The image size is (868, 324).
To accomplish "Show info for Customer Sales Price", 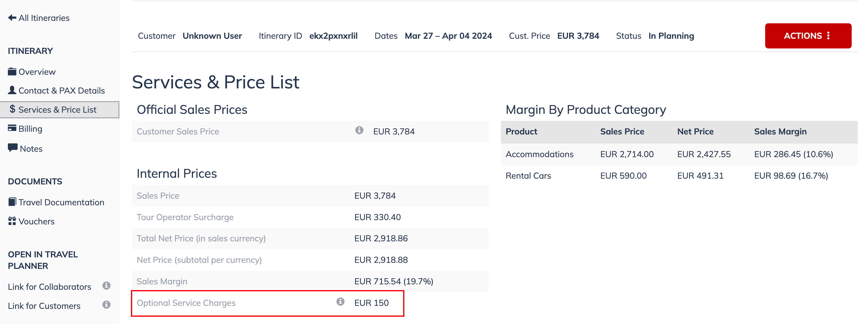I will click(359, 130).
